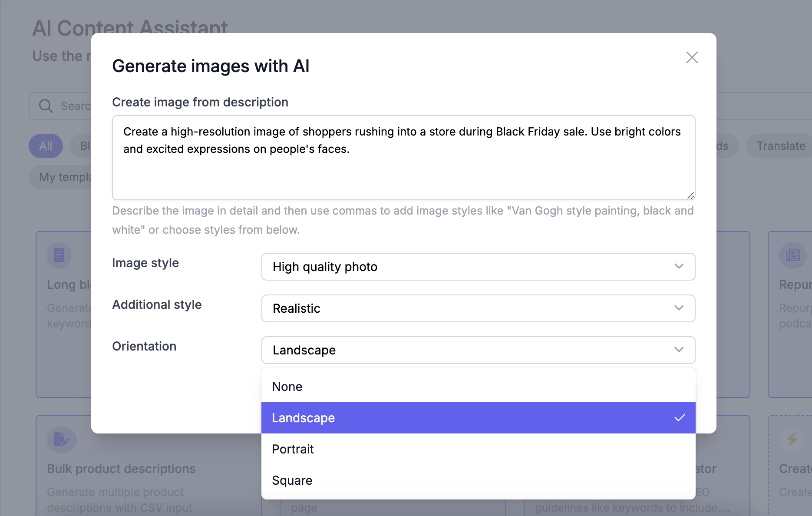The height and width of the screenshot is (516, 812).
Task: Click the resize handle of description textarea
Action: point(690,195)
